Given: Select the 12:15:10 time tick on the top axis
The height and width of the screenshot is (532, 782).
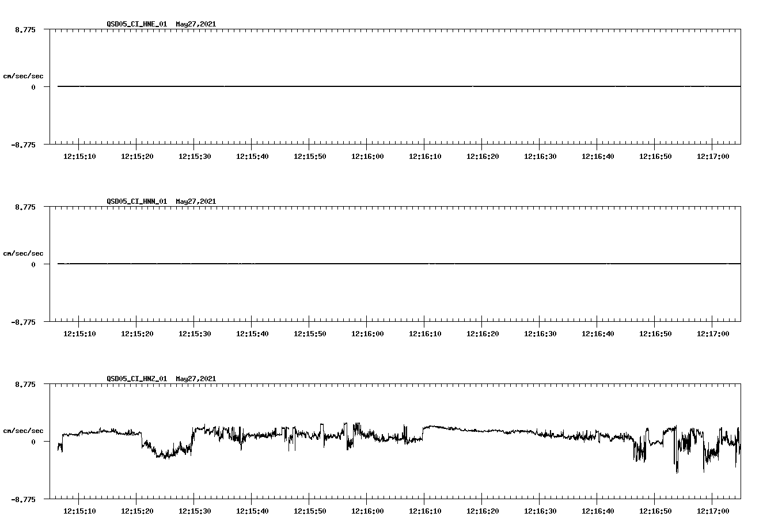Looking at the screenshot, I should point(79,155).
